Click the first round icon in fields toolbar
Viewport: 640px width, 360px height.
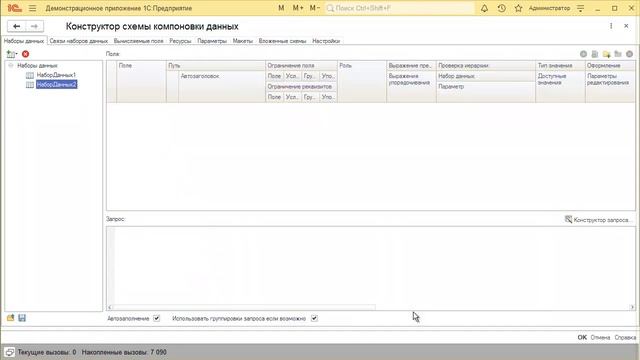tap(583, 54)
